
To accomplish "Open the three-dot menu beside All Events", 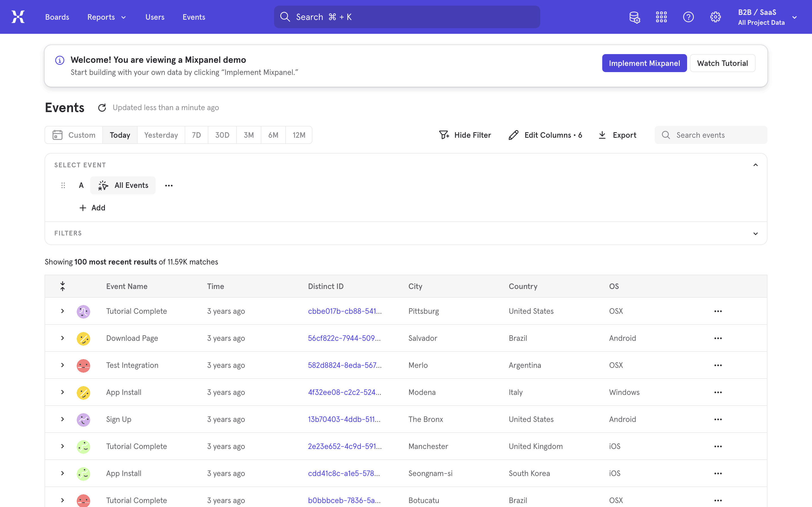I will click(169, 185).
